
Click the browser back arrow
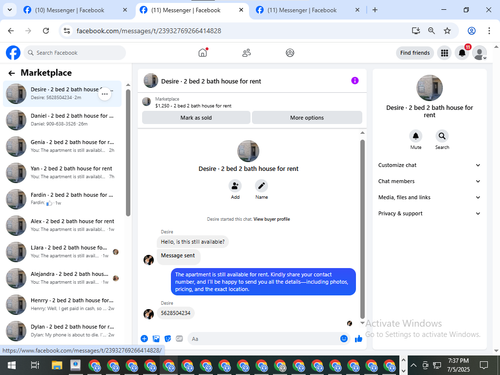click(x=11, y=31)
